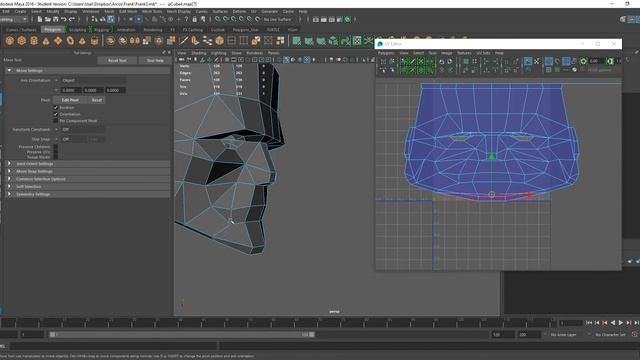Go to start of playback range

click(x=589, y=323)
